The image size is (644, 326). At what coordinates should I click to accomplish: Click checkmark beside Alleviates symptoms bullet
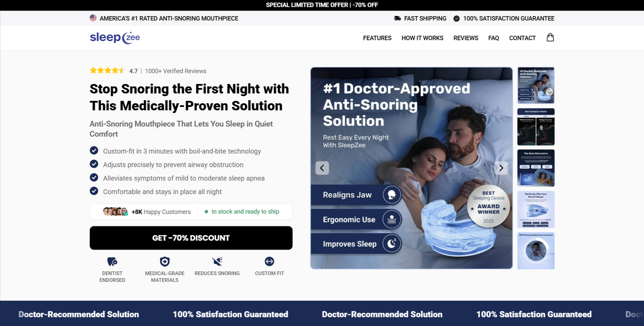click(94, 178)
